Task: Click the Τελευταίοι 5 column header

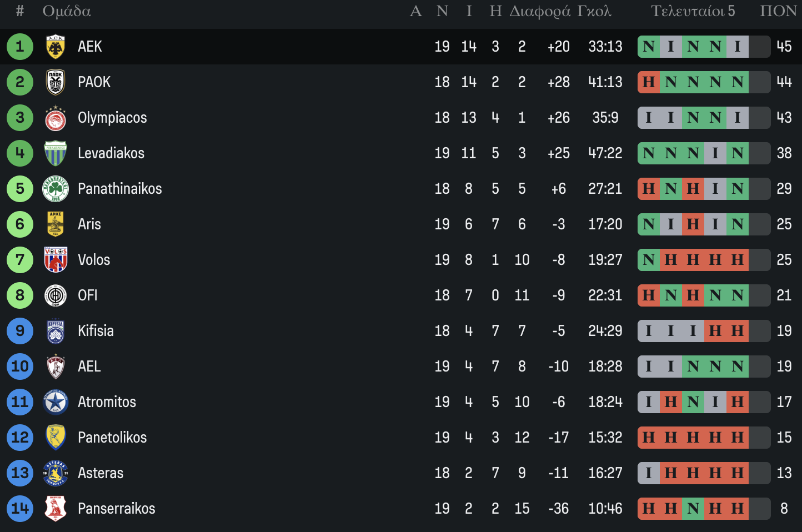Action: 693,11
